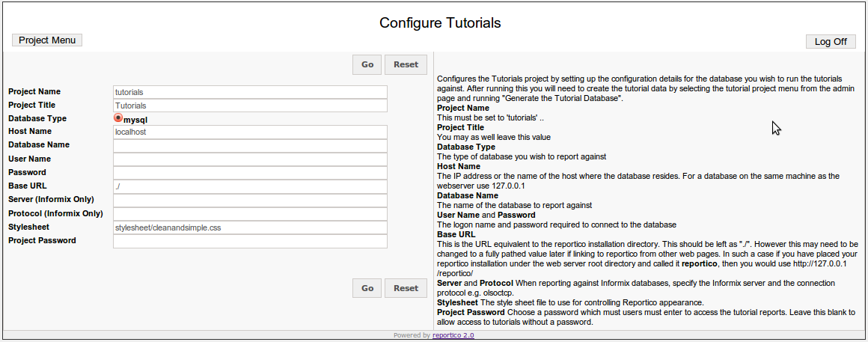Image resolution: width=868 pixels, height=342 pixels.
Task: Select the Database Name input box
Action: (250, 145)
